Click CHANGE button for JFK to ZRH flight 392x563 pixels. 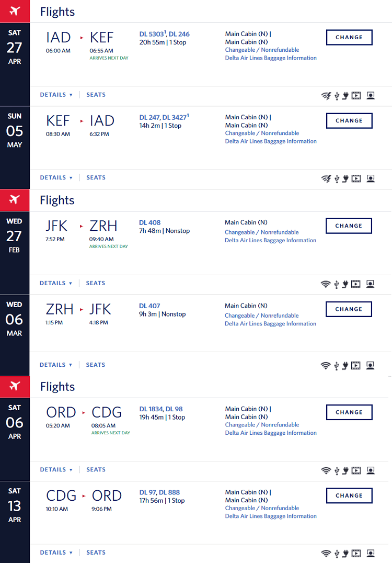(x=349, y=226)
